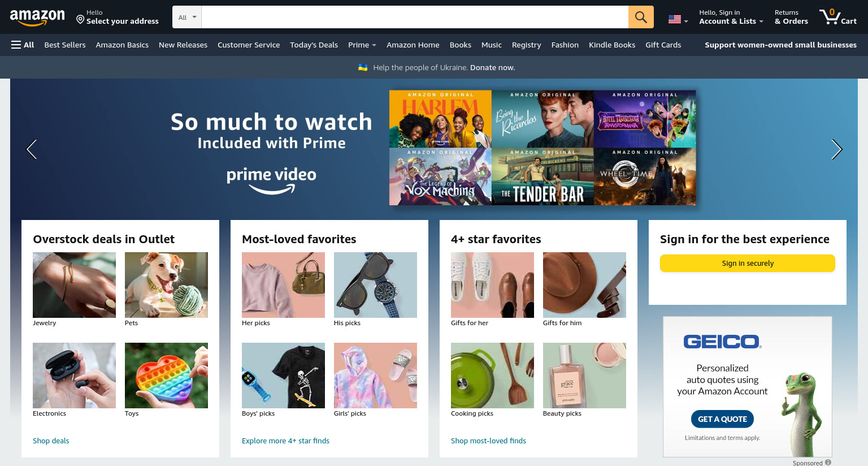Open the All hamburger menu
Screen dimensions: 868x466
[23, 45]
